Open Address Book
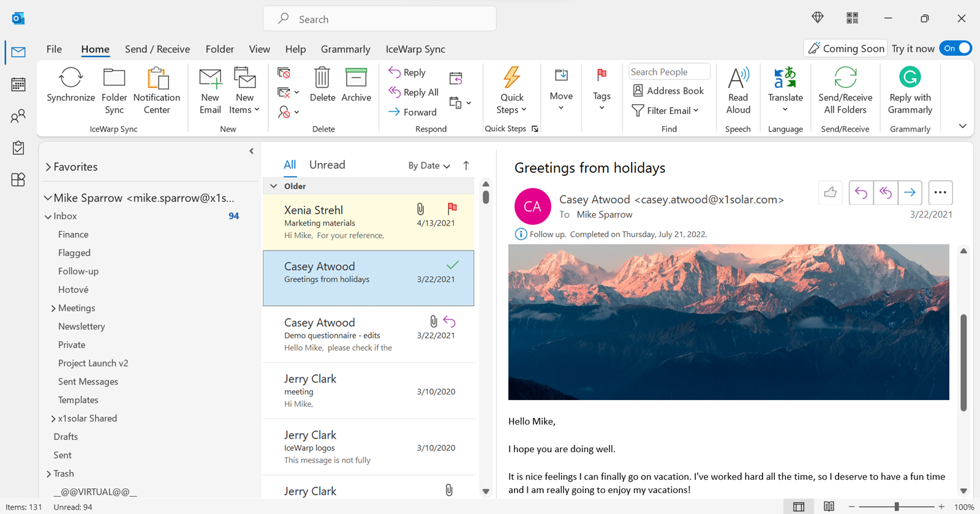 (x=668, y=91)
